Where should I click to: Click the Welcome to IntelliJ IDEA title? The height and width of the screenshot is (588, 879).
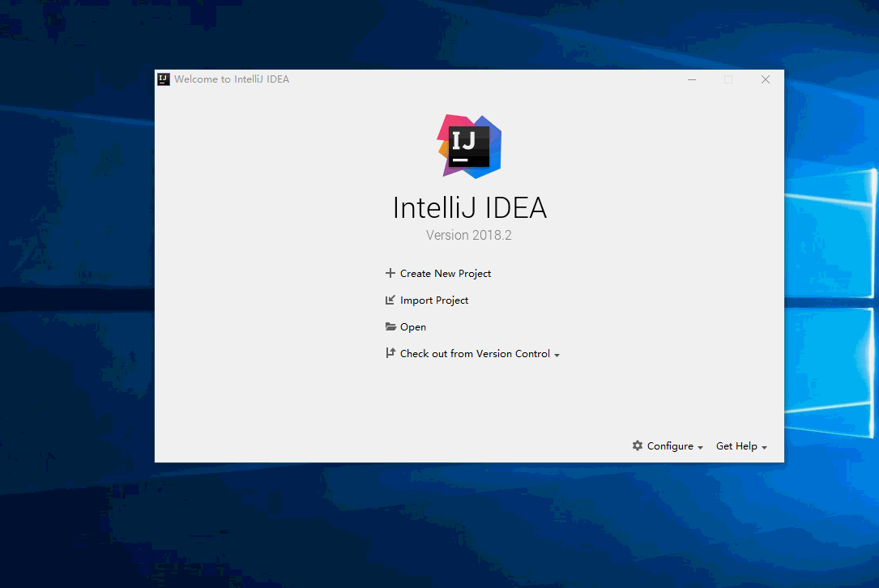click(x=232, y=79)
